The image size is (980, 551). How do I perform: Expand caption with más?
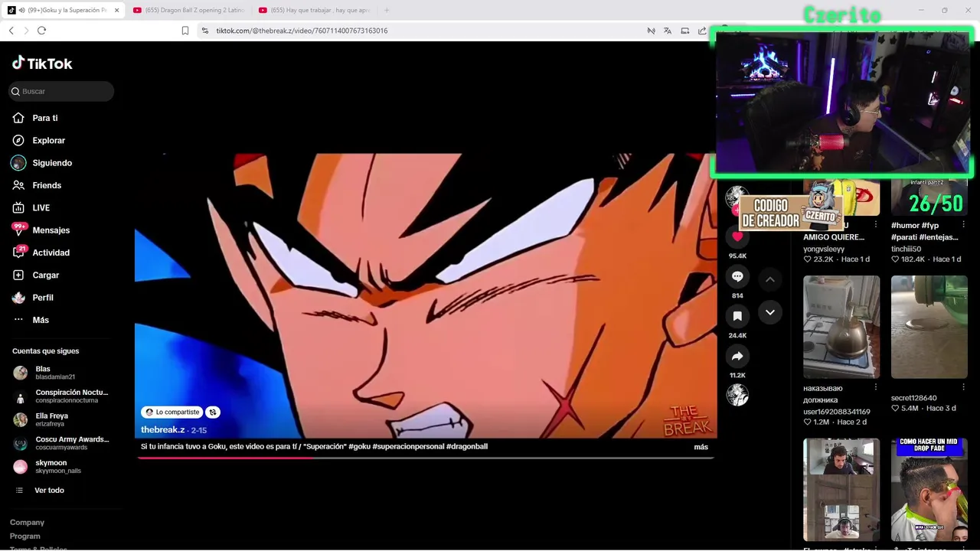click(701, 447)
